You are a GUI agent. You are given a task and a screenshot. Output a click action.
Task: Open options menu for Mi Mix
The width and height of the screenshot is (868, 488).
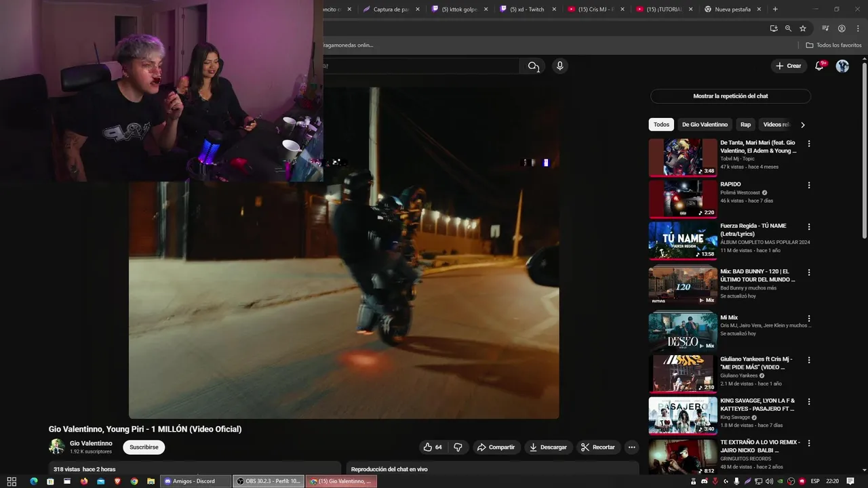point(808,319)
